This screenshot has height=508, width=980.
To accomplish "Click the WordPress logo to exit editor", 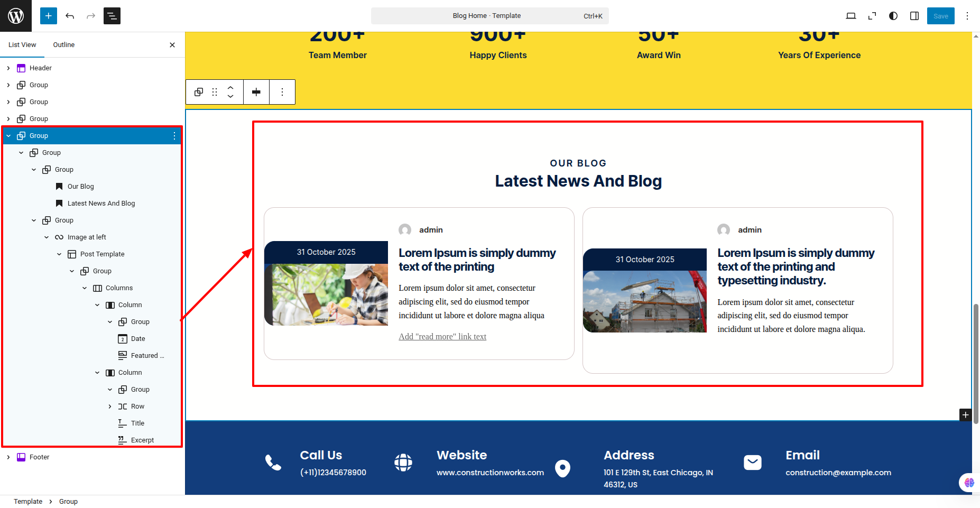I will (16, 16).
